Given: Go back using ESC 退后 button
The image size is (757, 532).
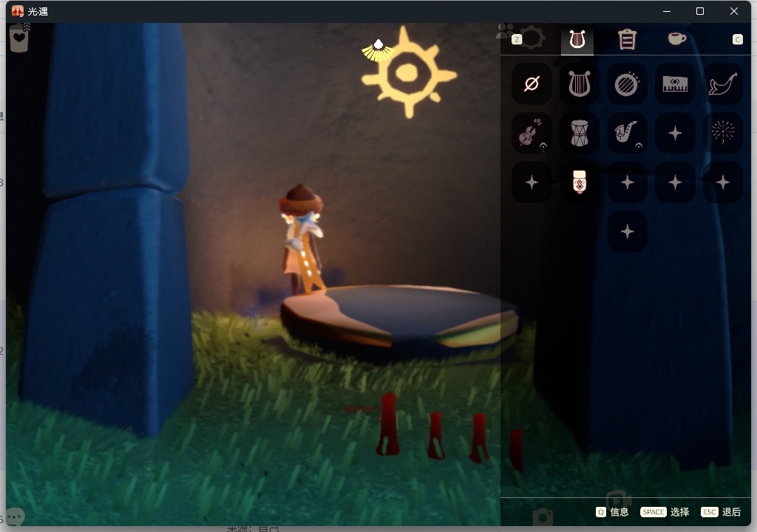Looking at the screenshot, I should (721, 512).
